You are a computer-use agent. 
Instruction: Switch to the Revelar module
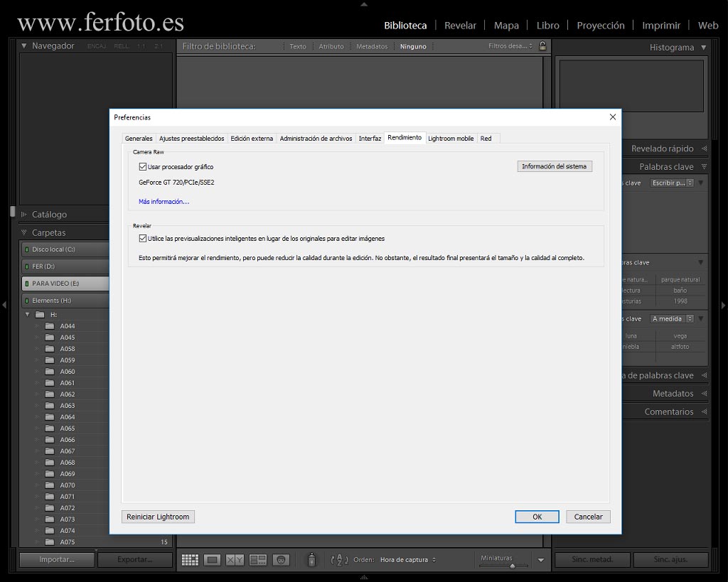460,26
